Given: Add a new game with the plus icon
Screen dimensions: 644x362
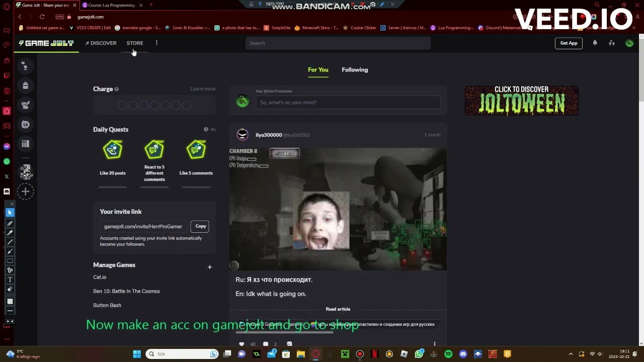Looking at the screenshot, I should pos(210,267).
